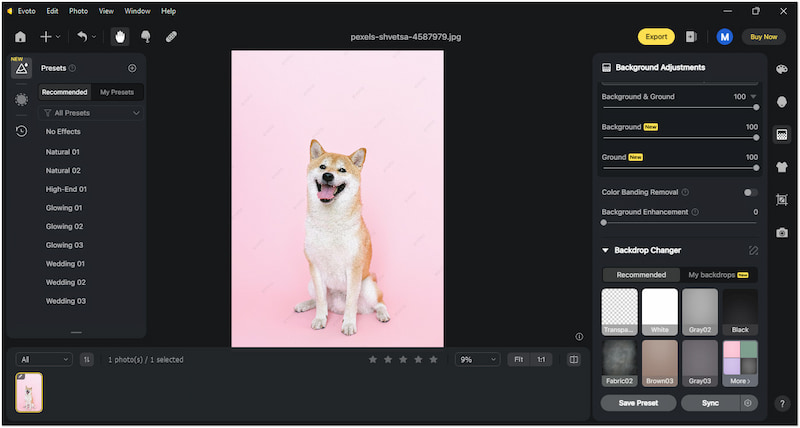
Task: Adjust the Background & Ground slider
Action: click(679, 108)
